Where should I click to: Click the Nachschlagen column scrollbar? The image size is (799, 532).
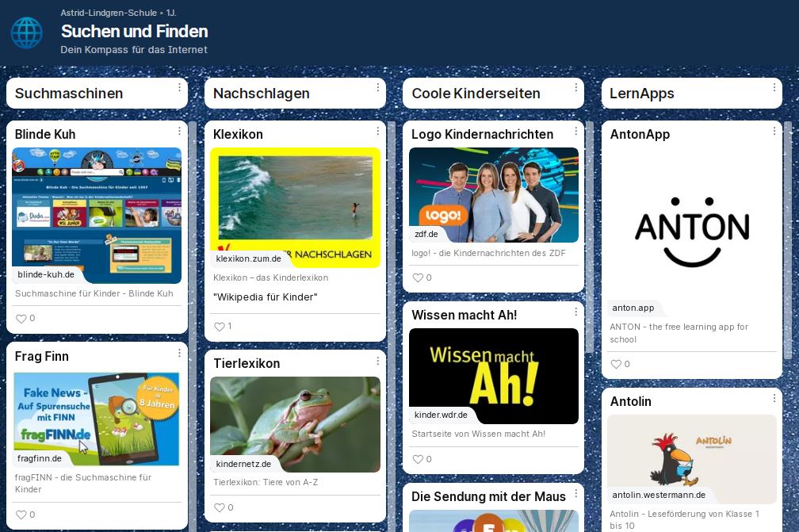(390, 238)
